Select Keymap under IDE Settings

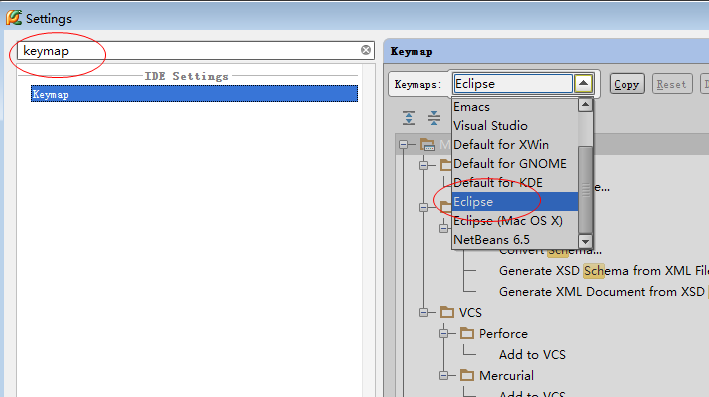click(194, 94)
